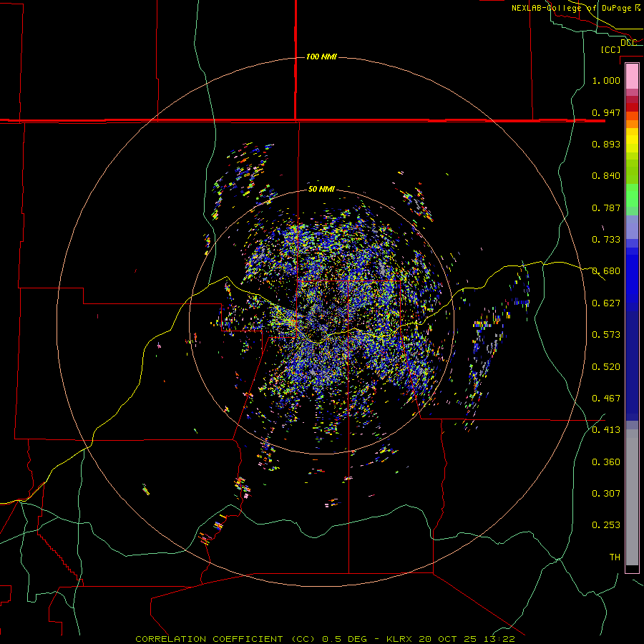Click the 0.360 color scale label
644x644 pixels.
606,462
